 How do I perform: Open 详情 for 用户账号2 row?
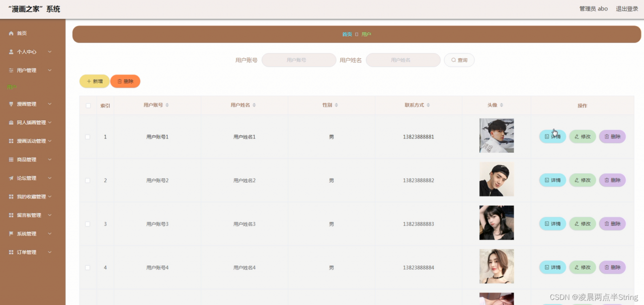point(552,180)
